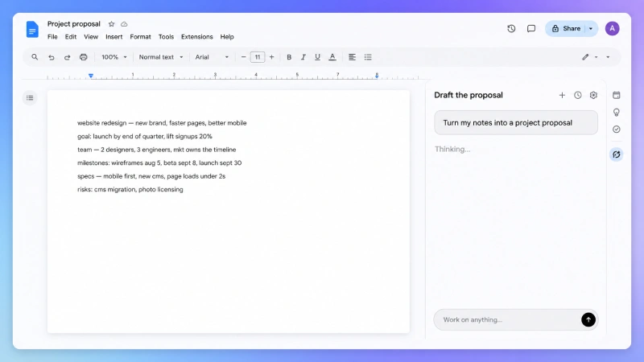The width and height of the screenshot is (644, 362).
Task: Toggle bold formatting
Action: coord(289,57)
